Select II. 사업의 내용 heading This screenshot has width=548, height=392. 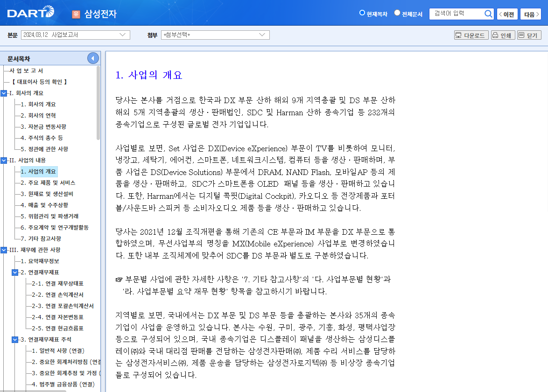(x=28, y=160)
